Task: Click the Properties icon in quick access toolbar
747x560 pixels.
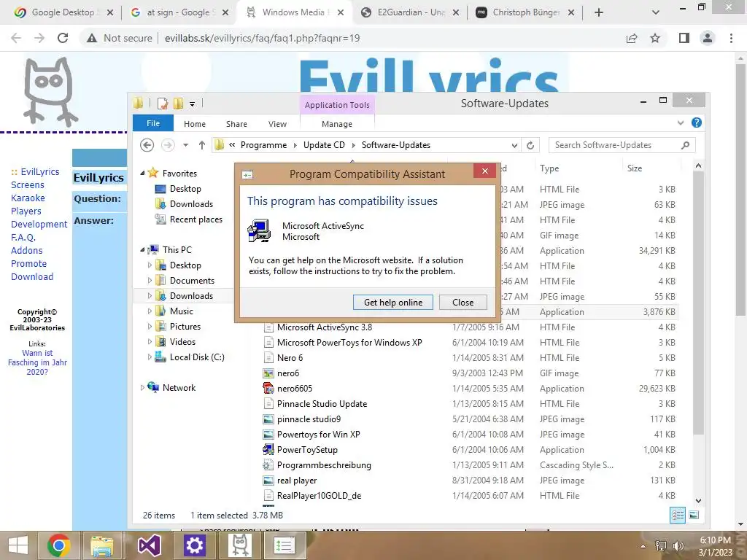Action: point(163,103)
